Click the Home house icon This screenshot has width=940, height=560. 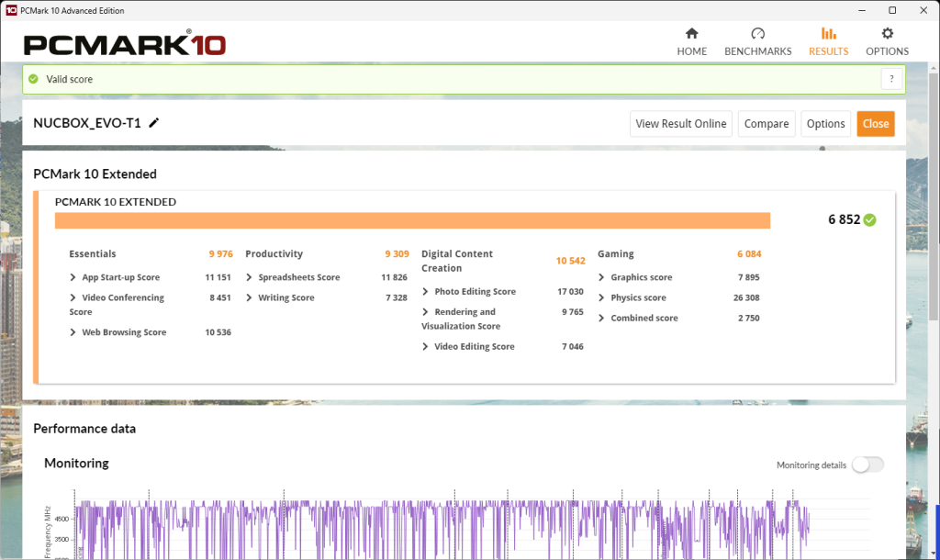pyautogui.click(x=692, y=33)
